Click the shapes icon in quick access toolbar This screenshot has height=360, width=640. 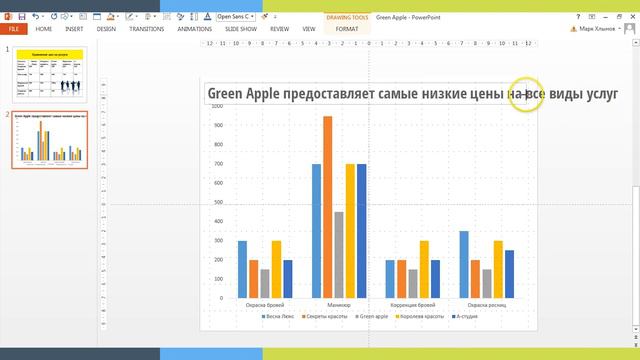coord(180,17)
